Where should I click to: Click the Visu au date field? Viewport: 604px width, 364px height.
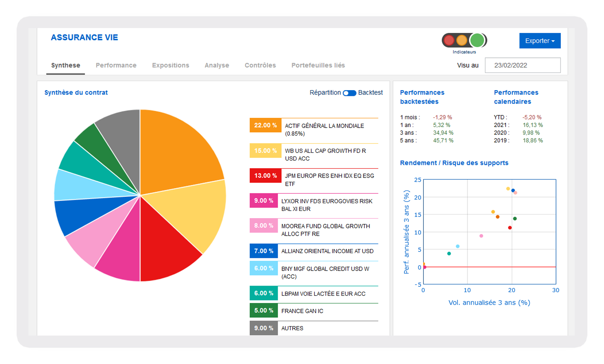click(523, 65)
